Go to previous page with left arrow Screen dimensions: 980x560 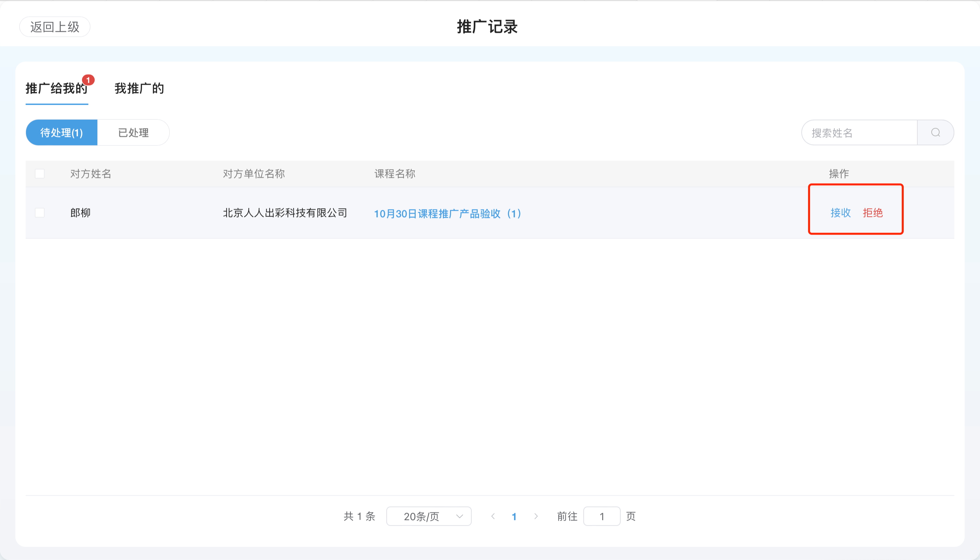pos(493,516)
